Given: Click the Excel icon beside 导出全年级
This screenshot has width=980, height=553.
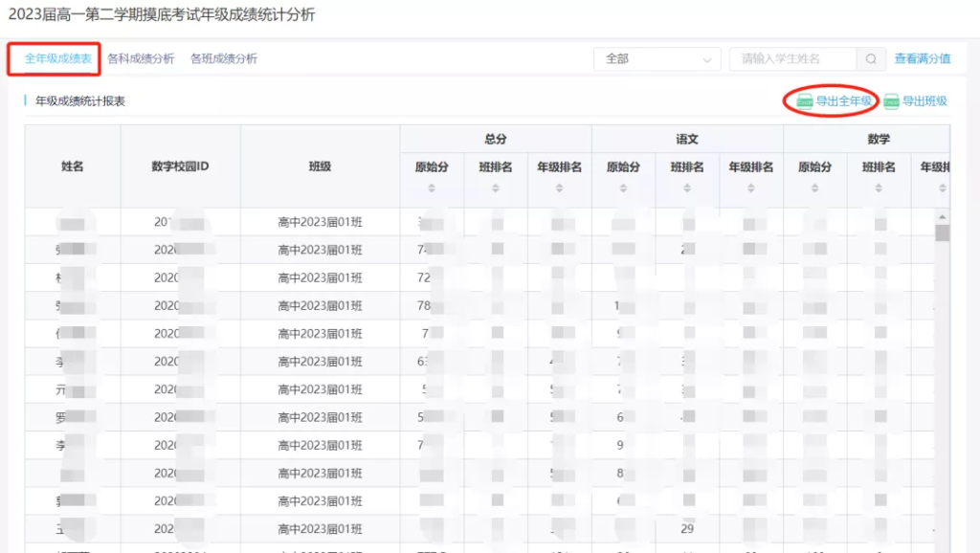Looking at the screenshot, I should pyautogui.click(x=804, y=101).
